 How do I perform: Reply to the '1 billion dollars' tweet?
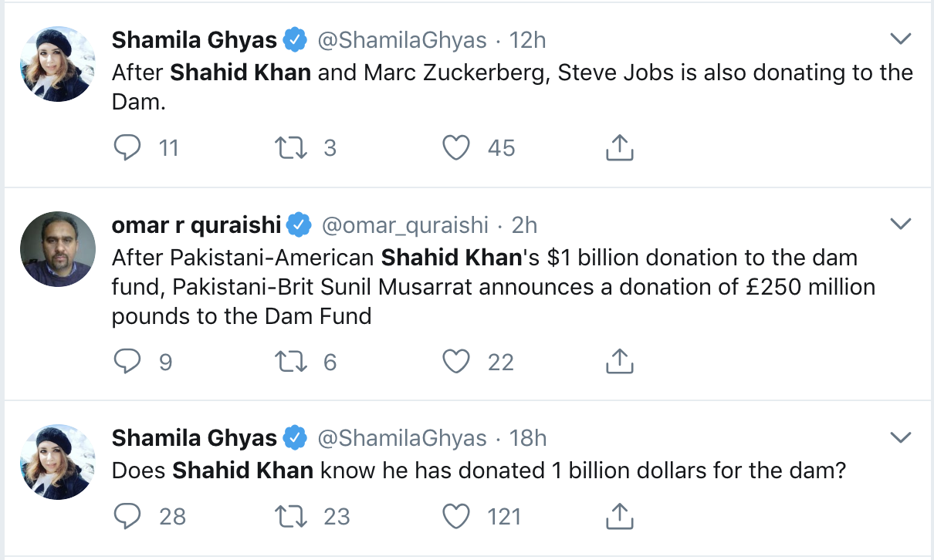click(127, 516)
